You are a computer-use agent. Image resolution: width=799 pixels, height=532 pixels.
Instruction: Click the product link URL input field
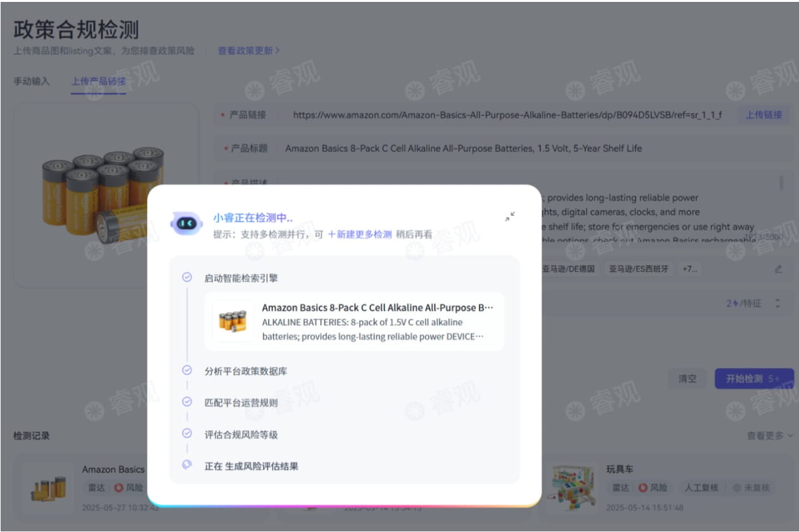pyautogui.click(x=507, y=115)
